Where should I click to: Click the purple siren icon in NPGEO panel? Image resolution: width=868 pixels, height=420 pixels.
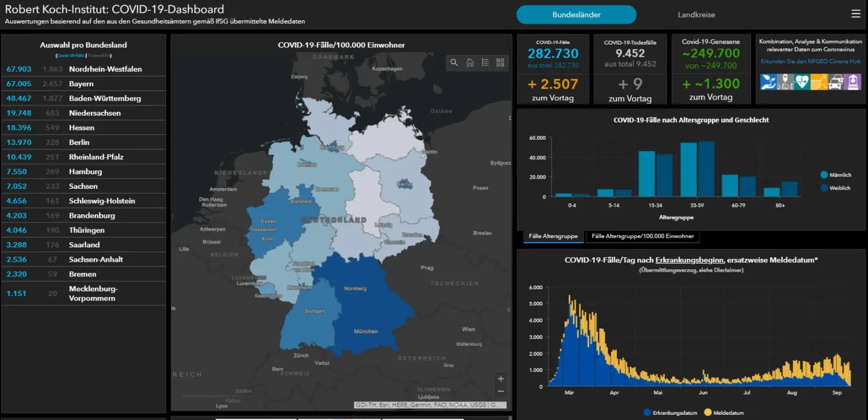pyautogui.click(x=852, y=82)
